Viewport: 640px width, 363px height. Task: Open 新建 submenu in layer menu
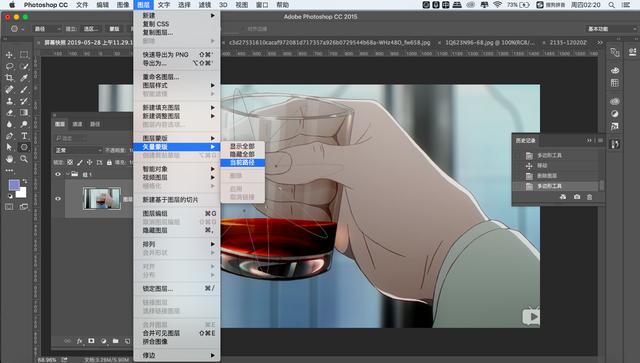(177, 15)
